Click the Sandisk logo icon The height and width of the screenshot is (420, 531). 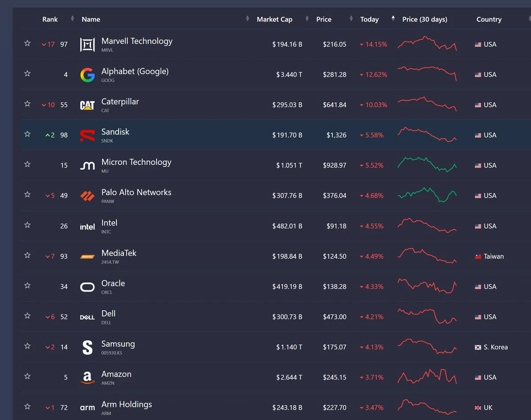click(x=87, y=135)
